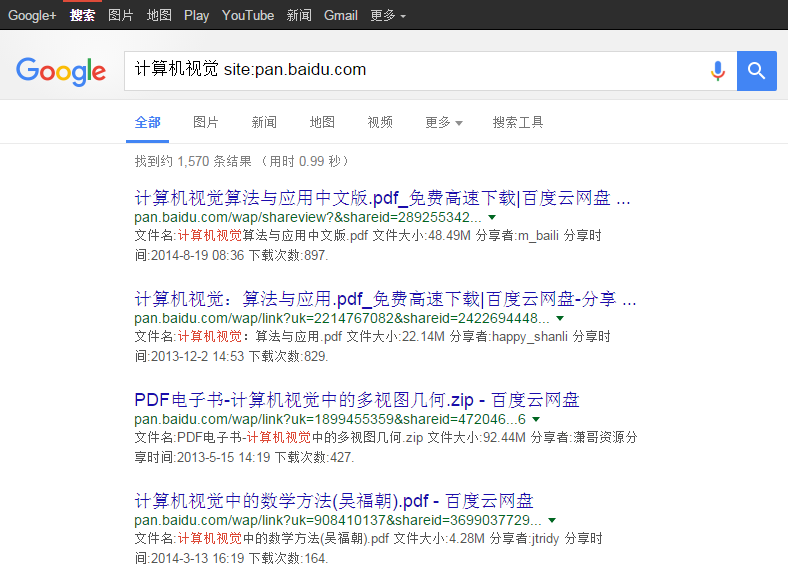Image resolution: width=788 pixels, height=586 pixels.
Task: Click URL with uk=1899455359
Action: point(330,420)
